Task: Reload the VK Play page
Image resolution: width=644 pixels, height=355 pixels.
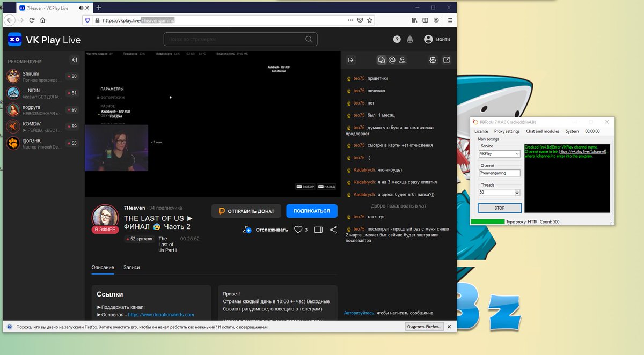Action: coord(32,20)
